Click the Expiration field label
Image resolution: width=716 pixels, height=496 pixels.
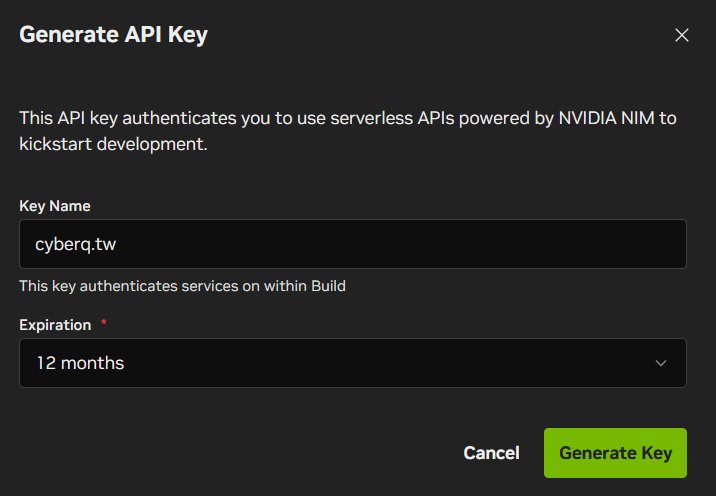pos(55,325)
